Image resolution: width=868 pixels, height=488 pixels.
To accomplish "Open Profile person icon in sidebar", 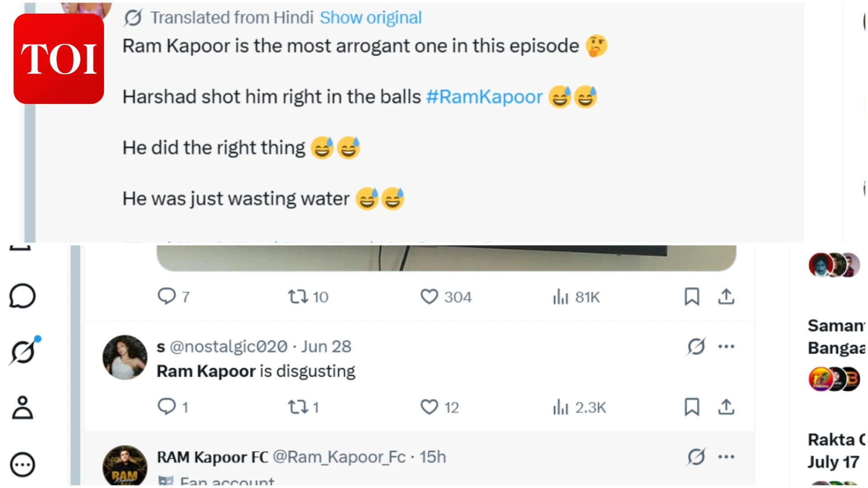I will 22,408.
